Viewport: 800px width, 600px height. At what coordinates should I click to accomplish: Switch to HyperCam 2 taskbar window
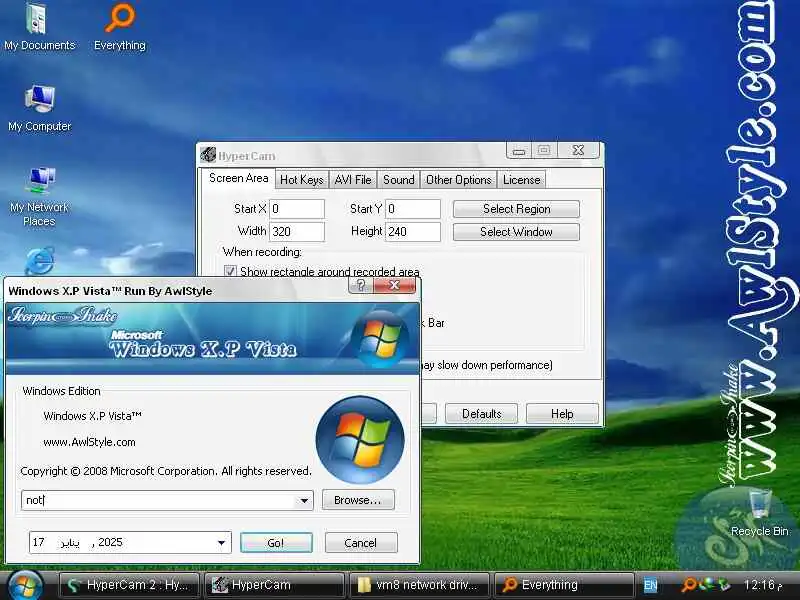click(130, 585)
